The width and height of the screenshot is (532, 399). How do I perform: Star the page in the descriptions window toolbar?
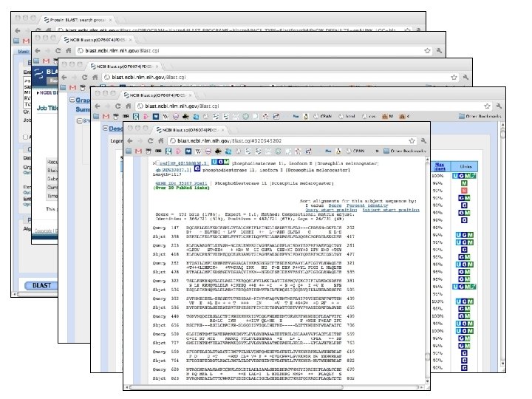coord(487,106)
